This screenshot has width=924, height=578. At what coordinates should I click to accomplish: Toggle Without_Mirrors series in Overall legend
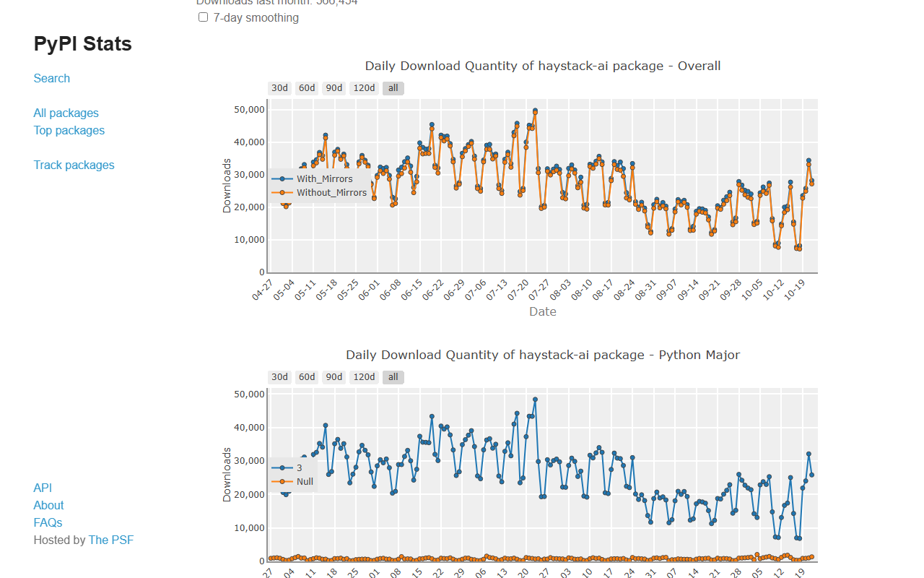click(319, 193)
